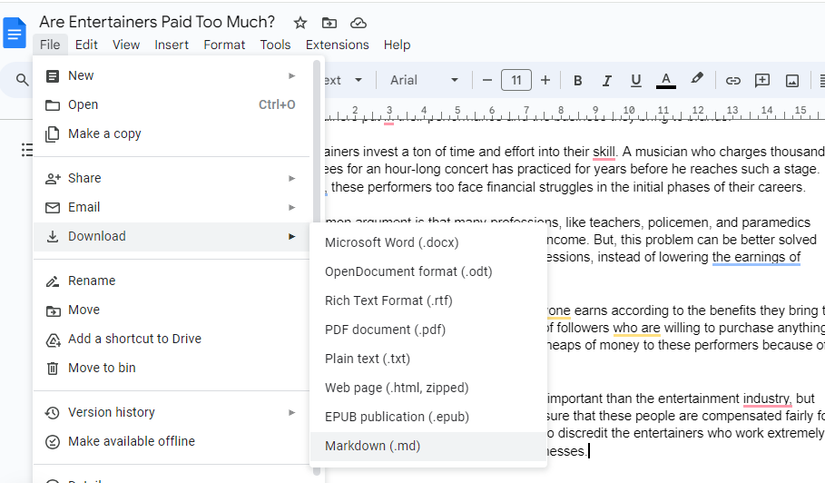The image size is (825, 483).
Task: Star this document with the star icon
Action: click(x=300, y=22)
